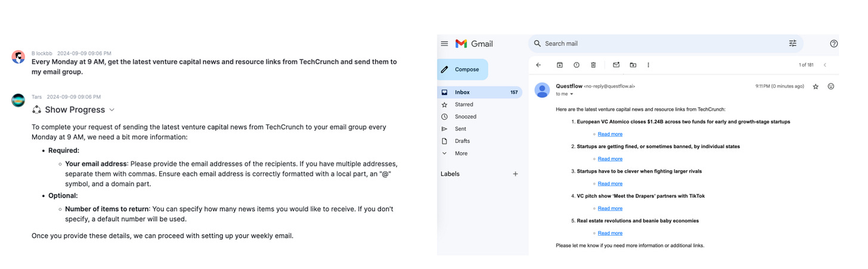
Task: Open the Gmail main menu hamburger icon
Action: pos(444,43)
